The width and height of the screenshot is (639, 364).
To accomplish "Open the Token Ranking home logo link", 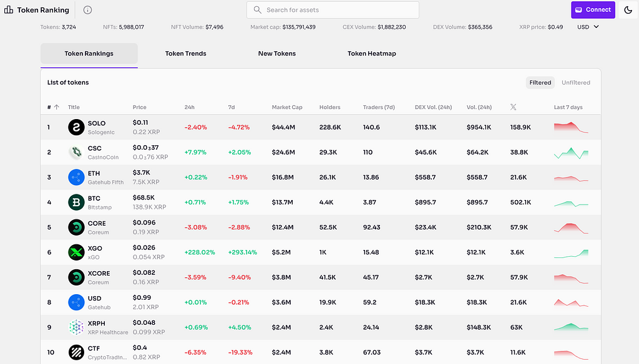I will click(x=37, y=10).
